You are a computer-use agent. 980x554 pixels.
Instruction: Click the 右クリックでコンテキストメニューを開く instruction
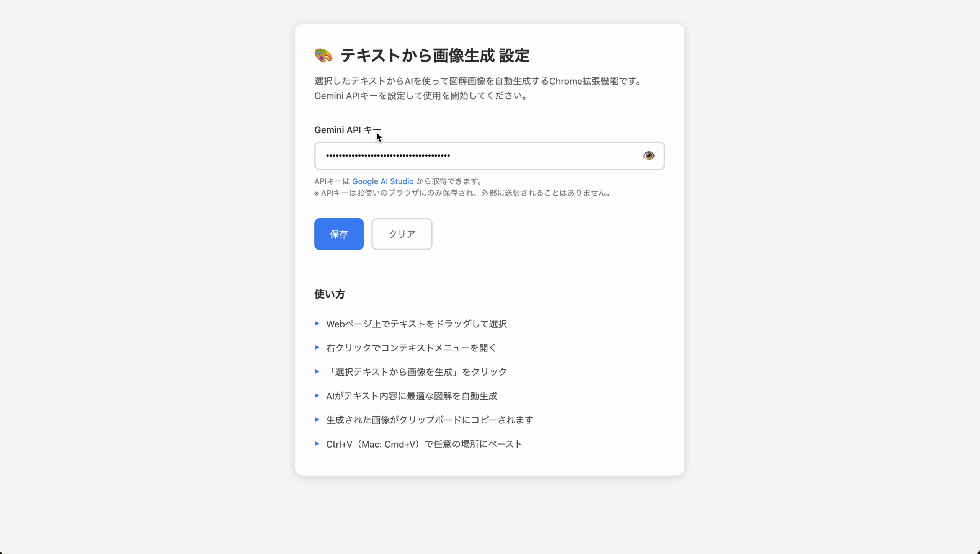pyautogui.click(x=411, y=348)
